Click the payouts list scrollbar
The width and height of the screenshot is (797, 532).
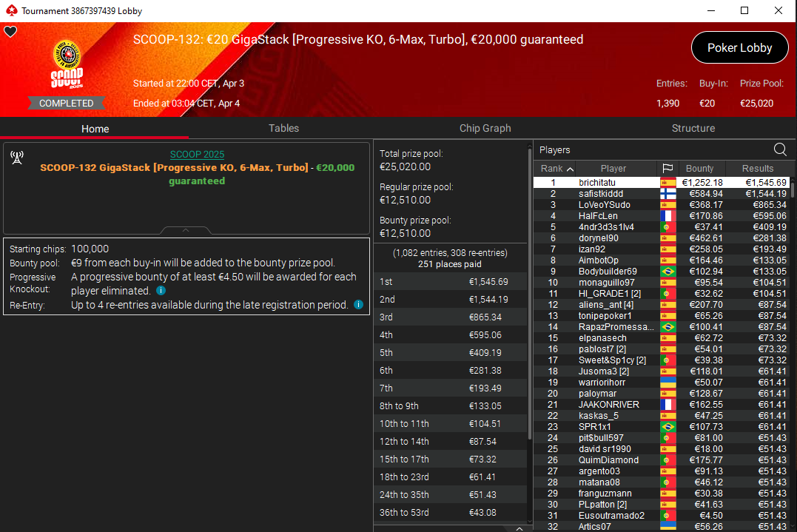pyautogui.click(x=530, y=294)
